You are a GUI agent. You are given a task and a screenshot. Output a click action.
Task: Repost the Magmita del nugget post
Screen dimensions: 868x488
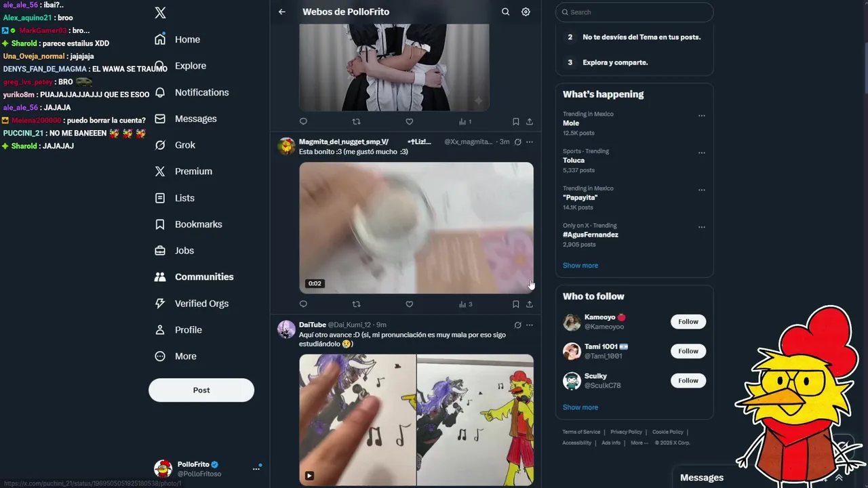[356, 304]
